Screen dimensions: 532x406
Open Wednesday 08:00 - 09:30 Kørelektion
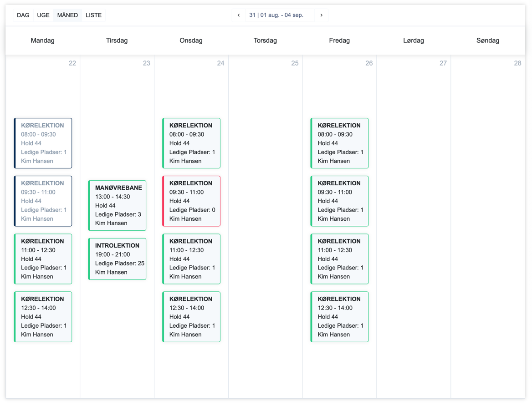coord(192,143)
